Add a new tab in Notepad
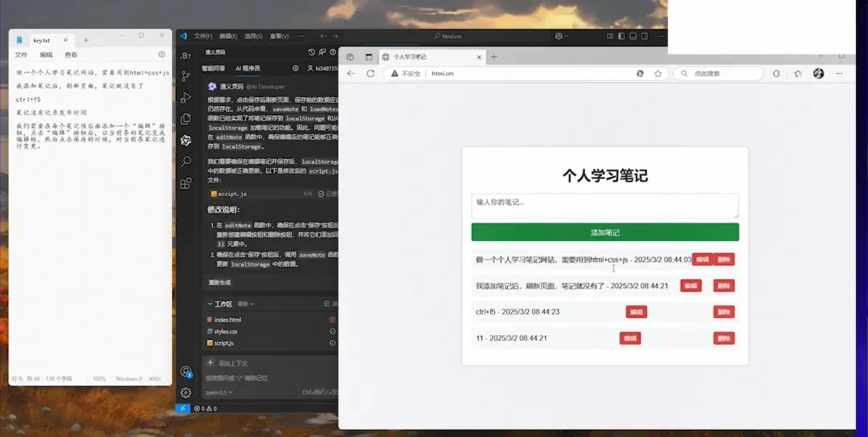This screenshot has width=868, height=437. click(x=86, y=40)
